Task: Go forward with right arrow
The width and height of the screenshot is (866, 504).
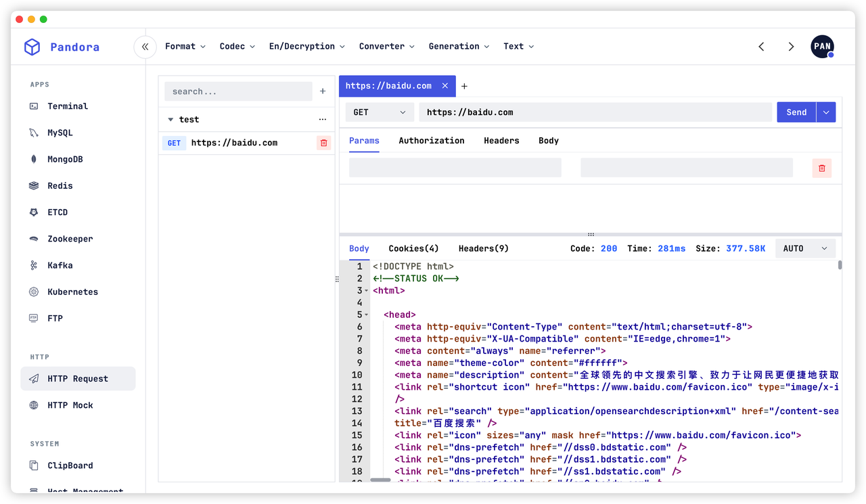Action: (x=791, y=47)
